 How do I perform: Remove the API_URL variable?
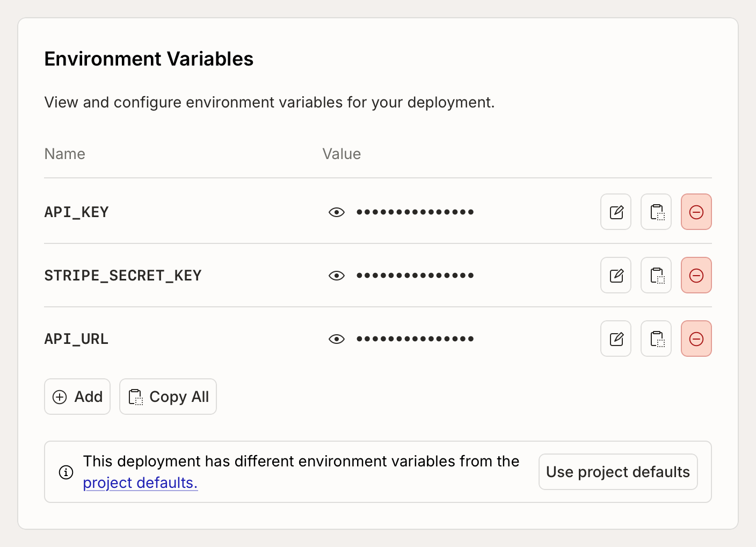[x=696, y=339]
